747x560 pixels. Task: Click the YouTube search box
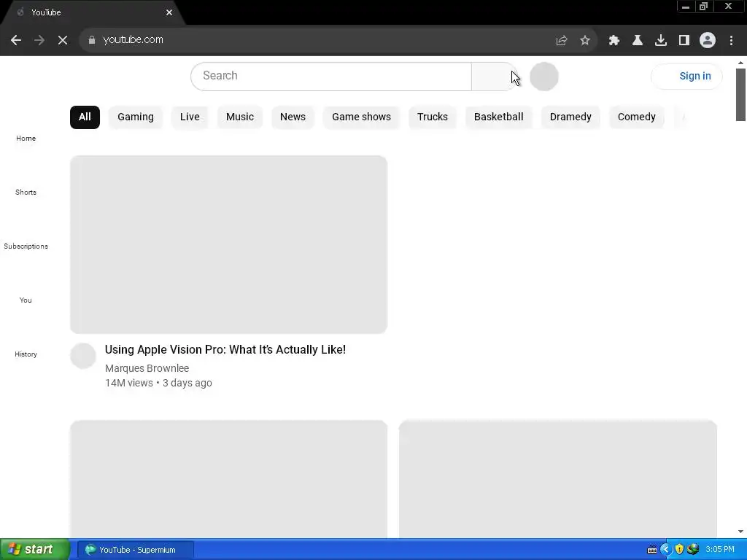point(331,76)
